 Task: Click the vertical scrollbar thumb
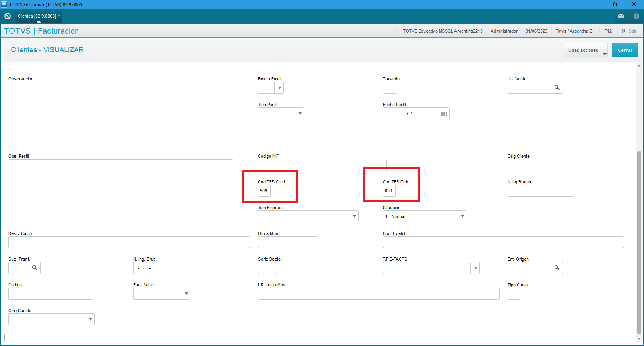click(639, 242)
